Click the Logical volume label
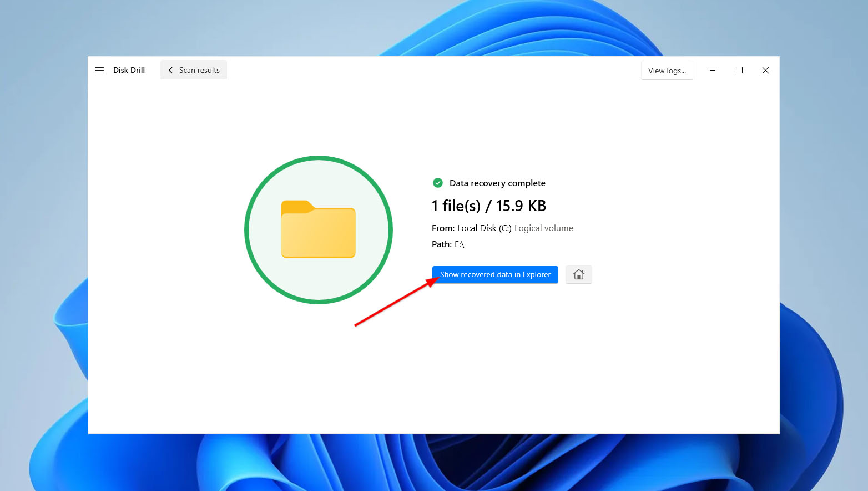868x491 pixels. click(x=543, y=228)
